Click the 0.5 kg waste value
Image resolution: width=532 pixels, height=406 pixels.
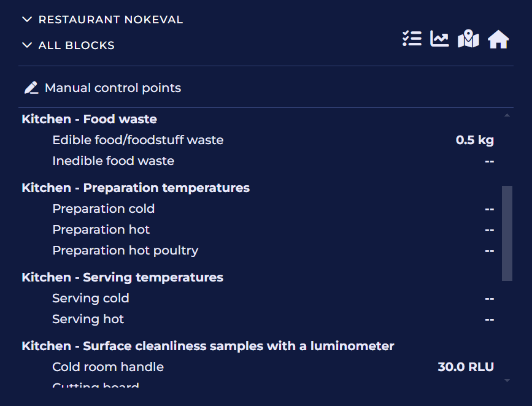475,140
